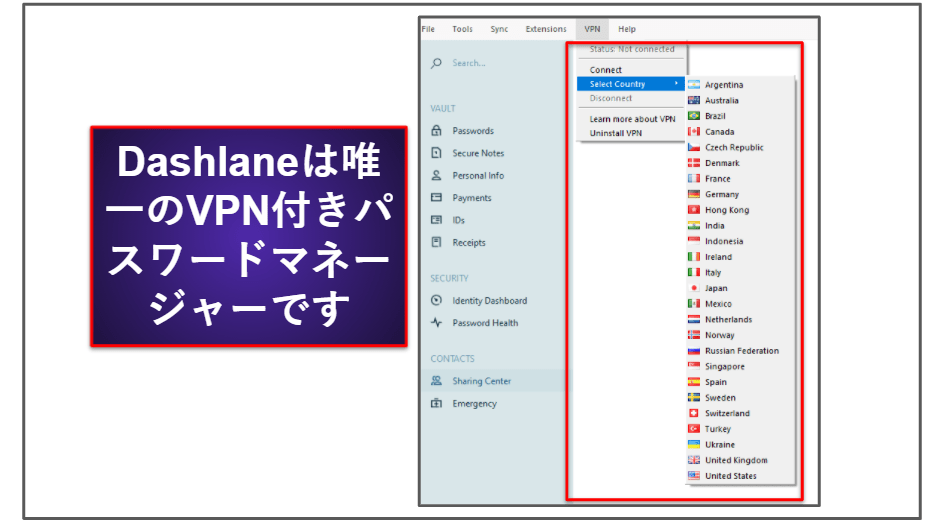
Task: Click the IDs card icon
Action: 437,220
